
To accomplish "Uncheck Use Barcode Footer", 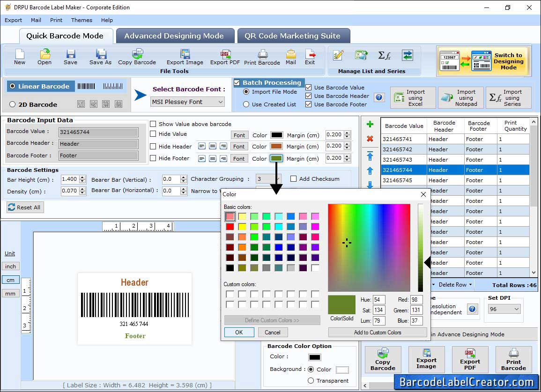I will [309, 104].
